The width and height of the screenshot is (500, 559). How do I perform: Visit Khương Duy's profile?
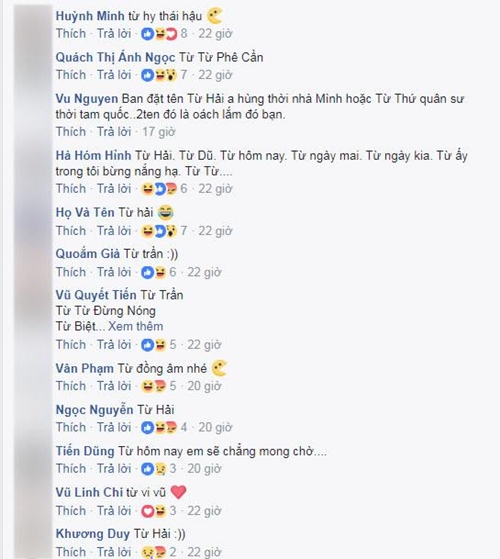point(93,534)
